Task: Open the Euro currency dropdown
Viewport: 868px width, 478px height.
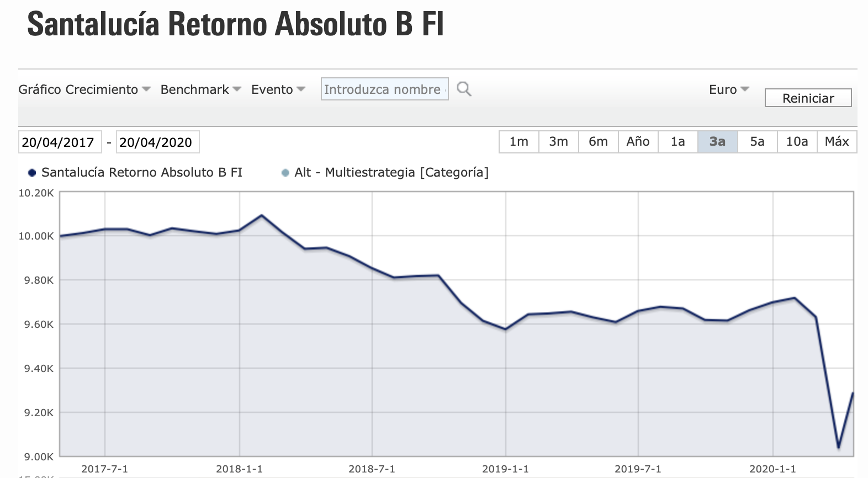Action: click(x=728, y=89)
